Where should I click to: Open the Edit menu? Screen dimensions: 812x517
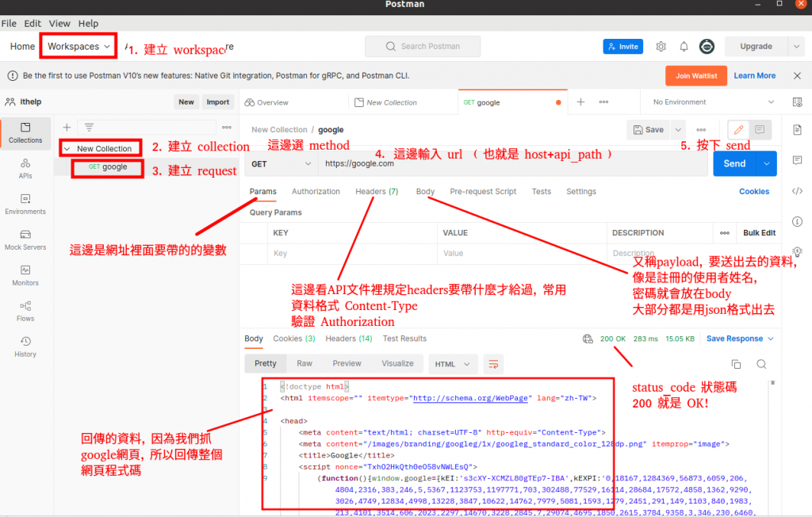click(x=32, y=23)
